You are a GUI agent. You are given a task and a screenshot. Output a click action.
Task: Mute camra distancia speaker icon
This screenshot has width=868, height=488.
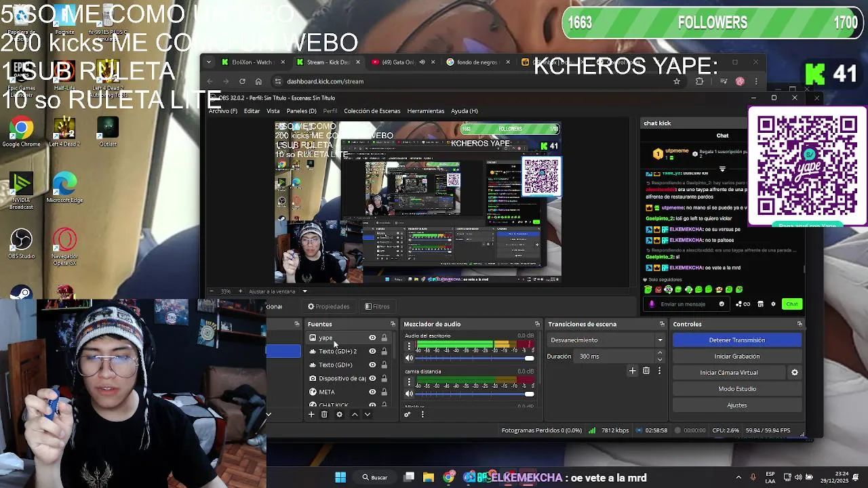click(x=409, y=393)
